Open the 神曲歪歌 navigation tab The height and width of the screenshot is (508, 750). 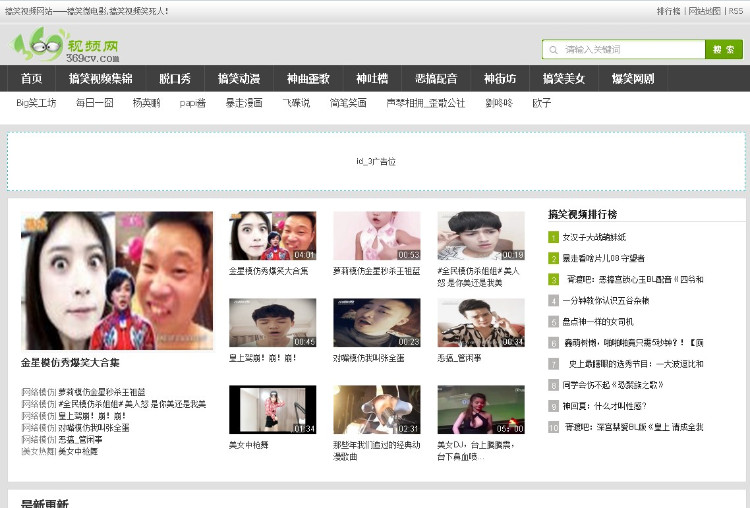[x=308, y=78]
